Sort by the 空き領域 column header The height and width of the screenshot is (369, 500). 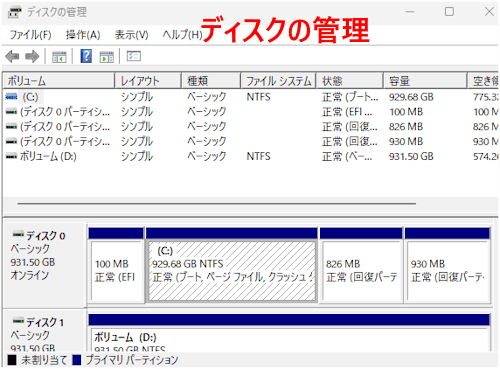click(483, 81)
